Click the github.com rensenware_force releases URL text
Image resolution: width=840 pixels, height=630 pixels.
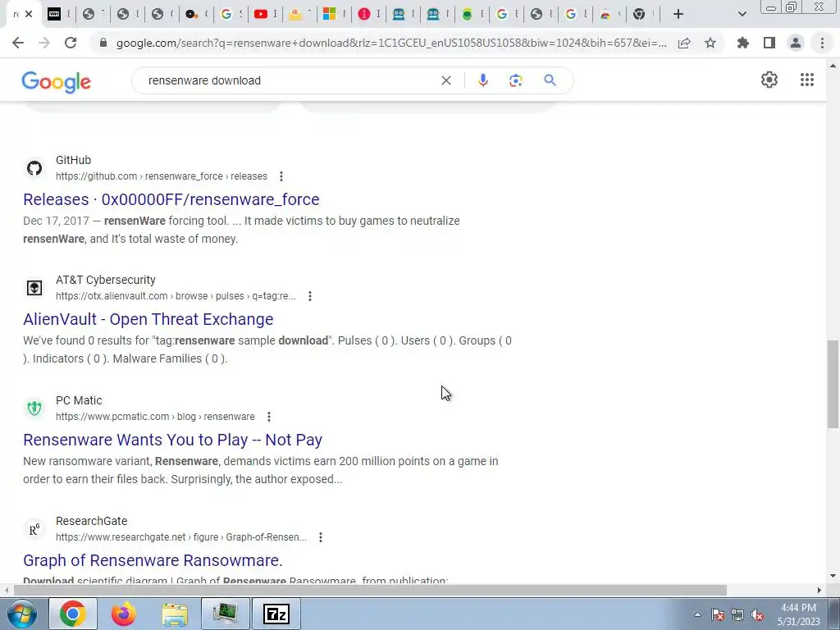[162, 176]
